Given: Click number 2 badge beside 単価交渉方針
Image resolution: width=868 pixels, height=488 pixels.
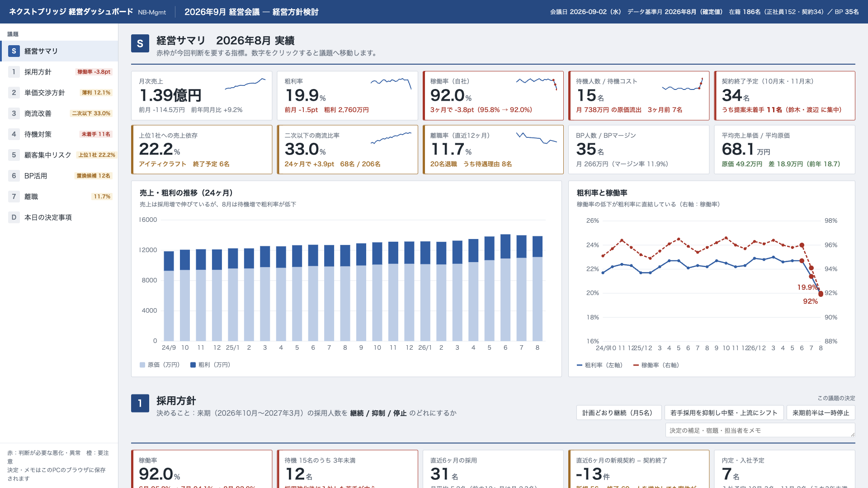Looking at the screenshot, I should pos(14,93).
